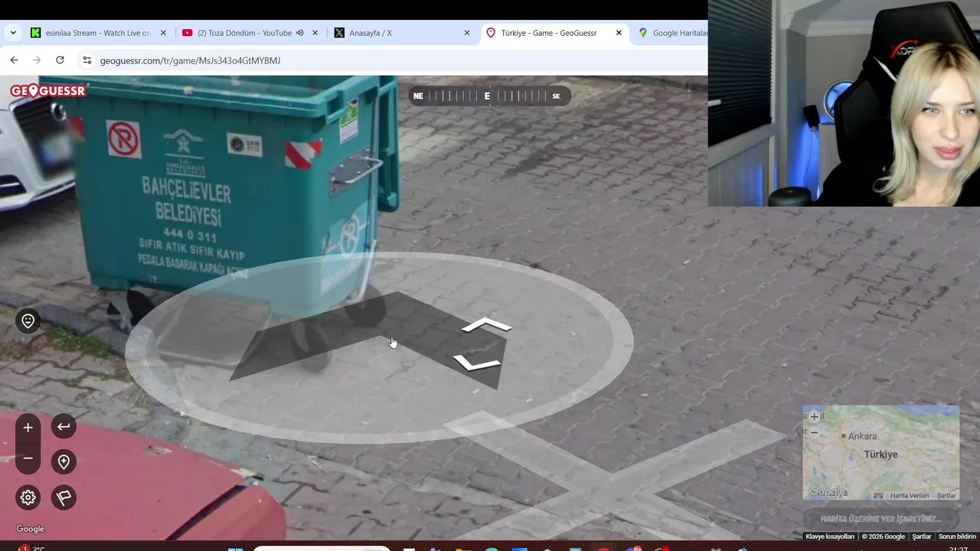The width and height of the screenshot is (980, 551).
Task: Click the Harita üzerine yer işaretiniz button
Action: click(880, 519)
